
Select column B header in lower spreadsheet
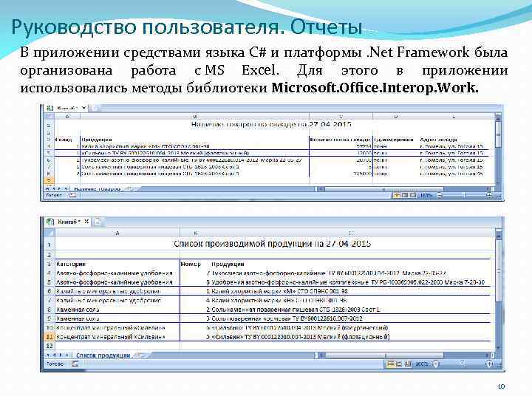pos(195,233)
